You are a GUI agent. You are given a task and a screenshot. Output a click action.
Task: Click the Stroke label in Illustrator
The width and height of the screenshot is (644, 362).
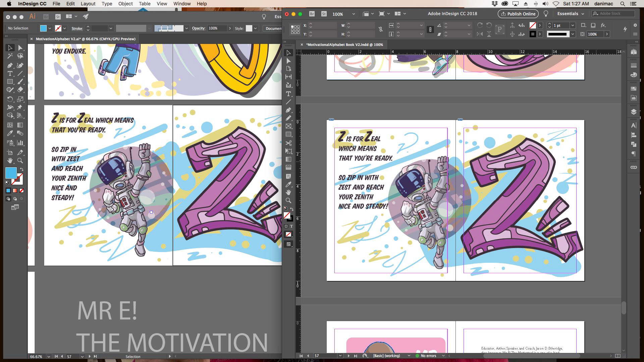coord(77,28)
